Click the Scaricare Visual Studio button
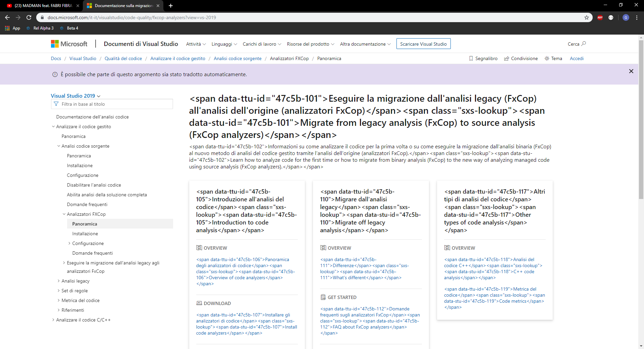 pos(423,44)
